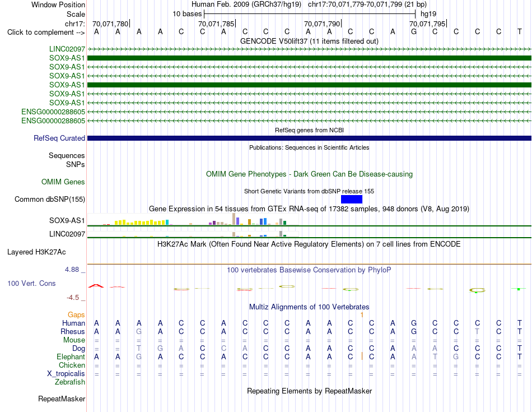This screenshot has height=412, width=532.
Task: Click the -4.5 lower PhyloP scale value
Action: [73, 298]
